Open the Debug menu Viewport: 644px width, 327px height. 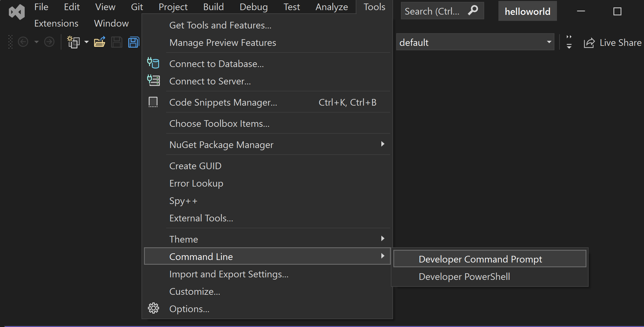click(253, 7)
